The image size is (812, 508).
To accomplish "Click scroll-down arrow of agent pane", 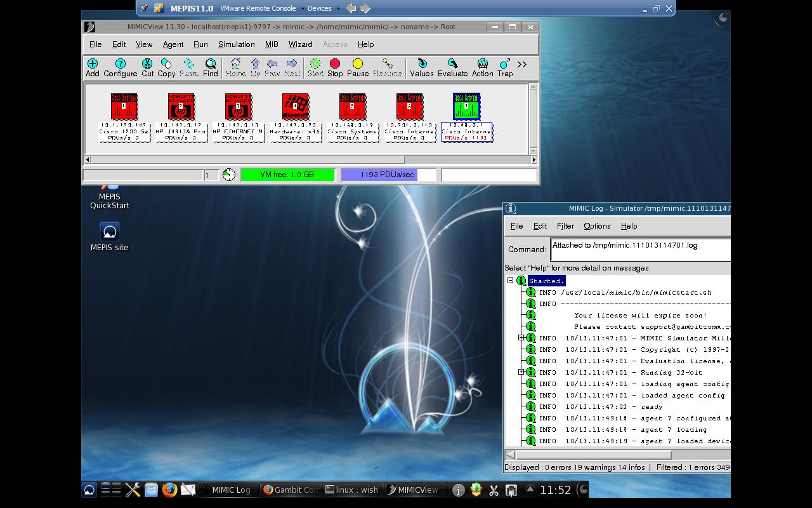I will [x=534, y=150].
